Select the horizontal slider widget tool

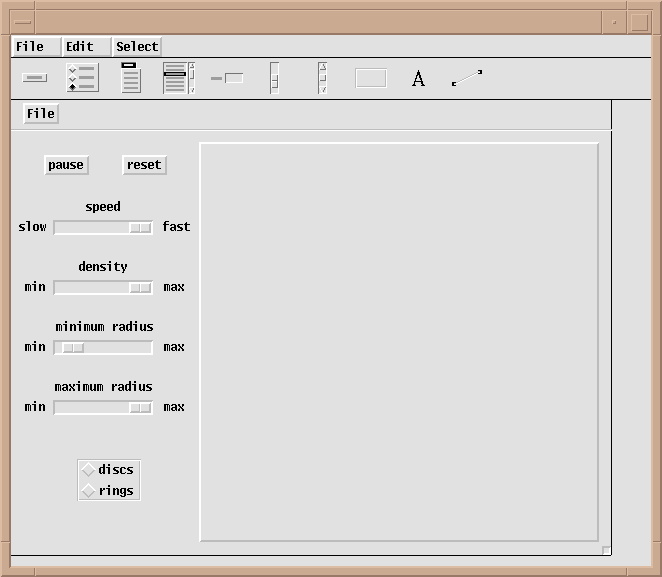pyautogui.click(x=227, y=78)
